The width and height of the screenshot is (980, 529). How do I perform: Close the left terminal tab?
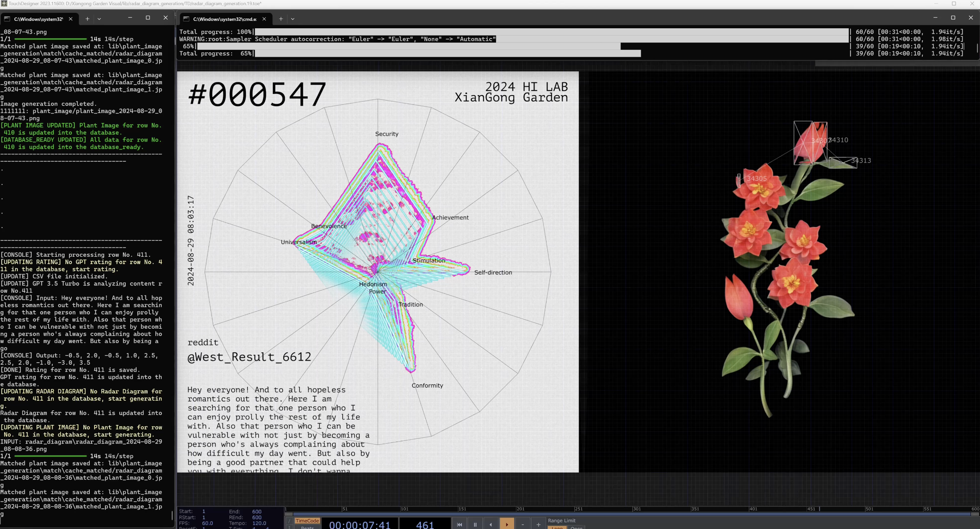coord(70,19)
